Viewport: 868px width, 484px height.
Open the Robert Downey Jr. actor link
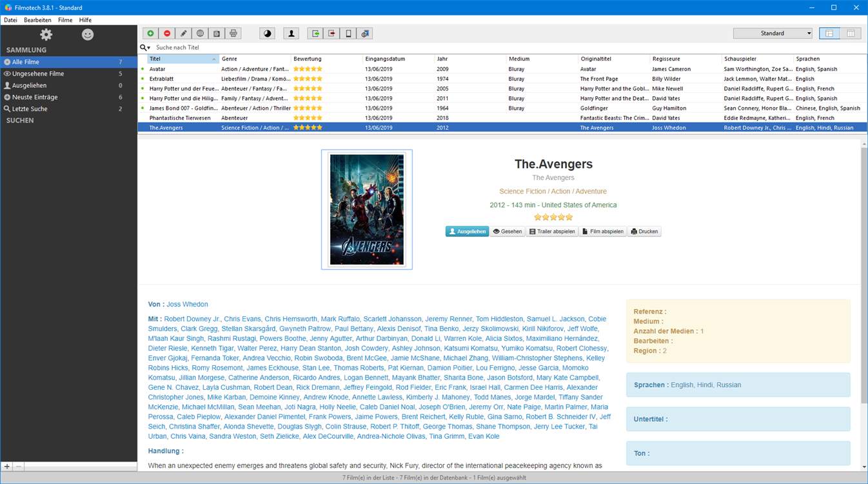(x=192, y=319)
